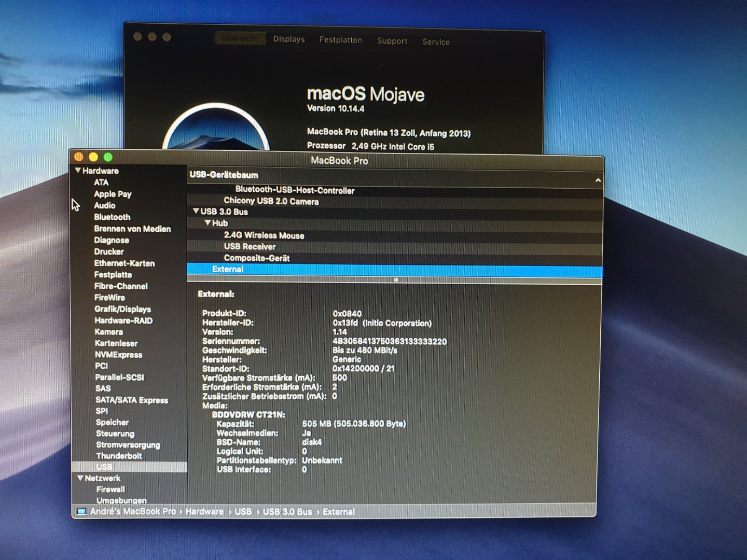Collapse the USB 3.0 Bus tree node

pyautogui.click(x=196, y=211)
